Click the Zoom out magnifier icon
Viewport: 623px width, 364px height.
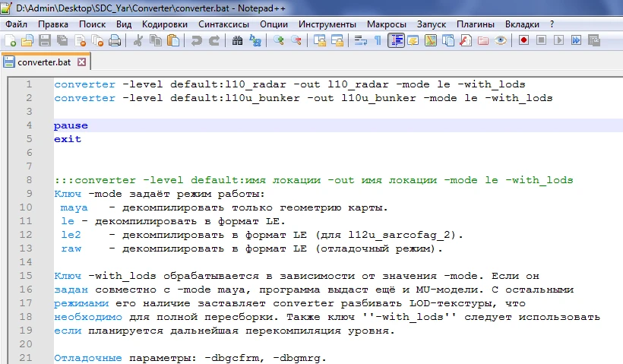296,40
